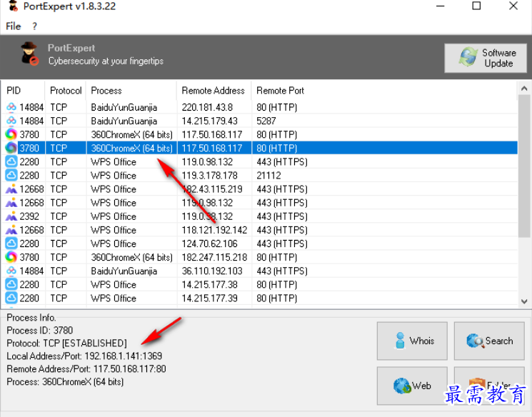Click the 360ChromeX icon in highlighted row
The width and height of the screenshot is (532, 417).
point(11,148)
